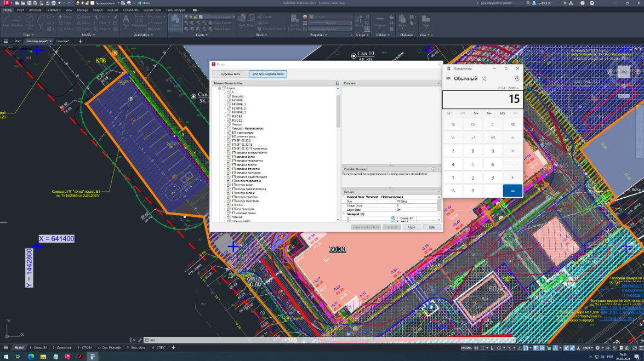This screenshot has width=644, height=361.
Task: Open the Parametric ribbon tab
Action: point(53,10)
